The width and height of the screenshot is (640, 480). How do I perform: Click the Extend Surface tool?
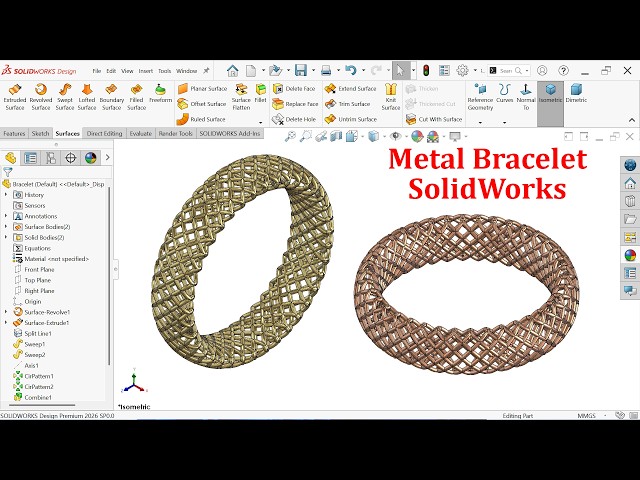tap(351, 89)
